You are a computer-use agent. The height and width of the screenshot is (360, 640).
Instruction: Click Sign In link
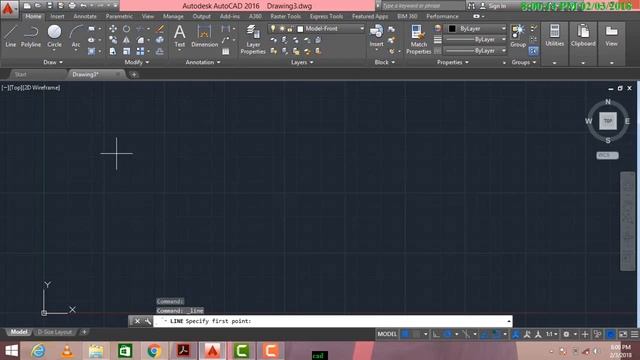tap(497, 6)
